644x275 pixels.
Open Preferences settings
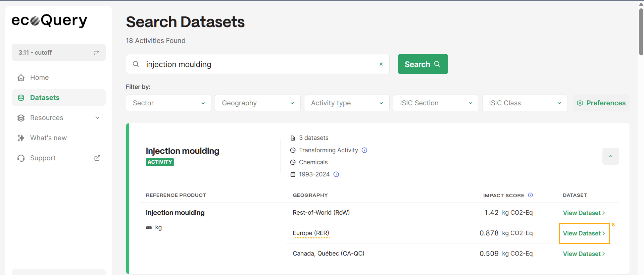point(601,103)
